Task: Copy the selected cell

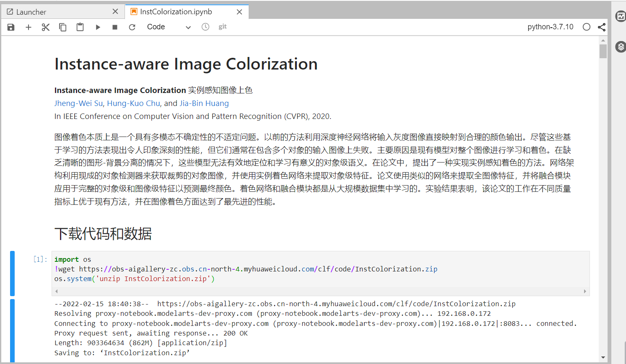Action: (x=63, y=27)
